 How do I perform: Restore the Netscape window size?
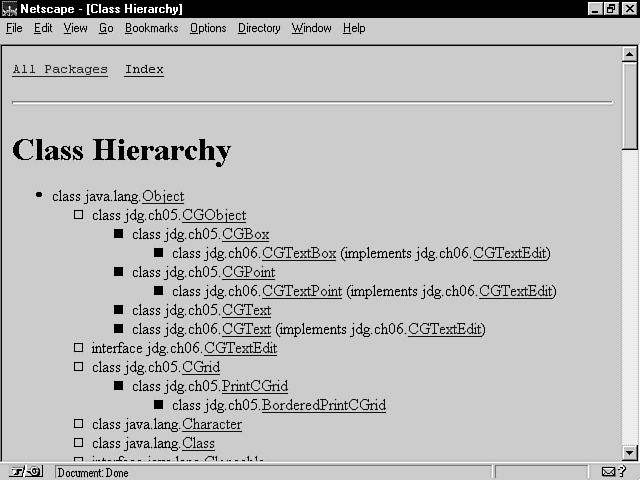coord(611,8)
